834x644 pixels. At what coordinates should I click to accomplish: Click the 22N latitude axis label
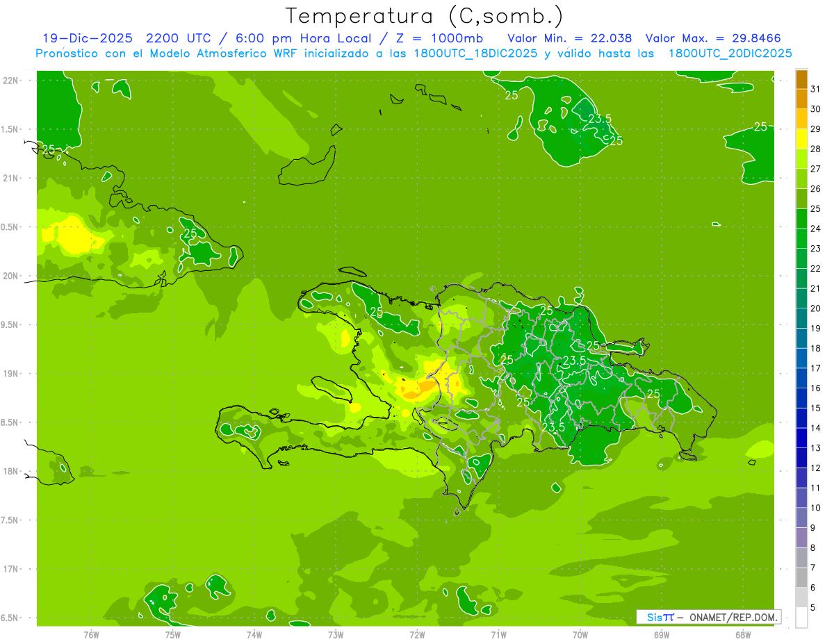10,80
